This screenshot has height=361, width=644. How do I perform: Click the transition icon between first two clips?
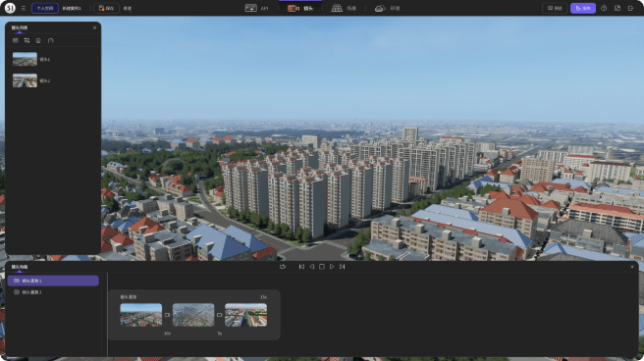[x=167, y=315]
